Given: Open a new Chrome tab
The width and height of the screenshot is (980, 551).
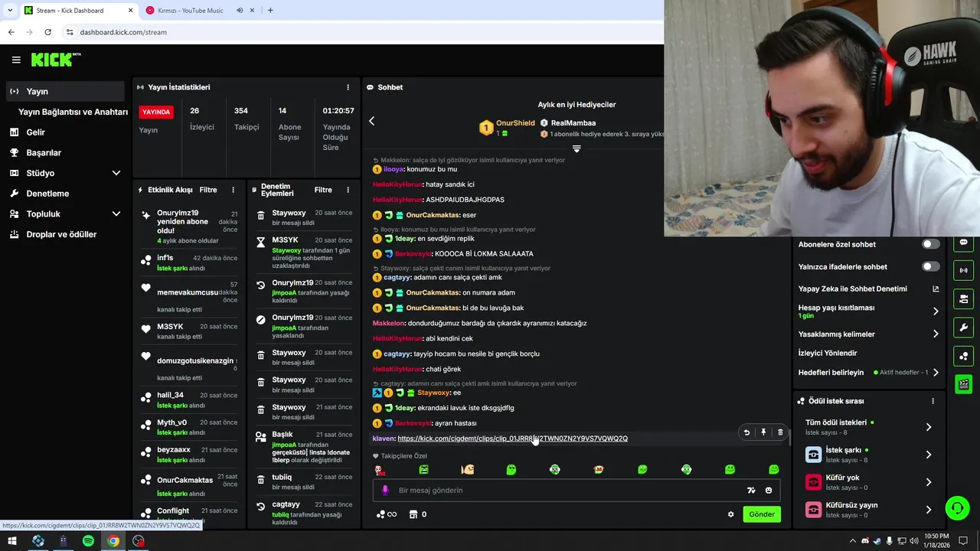Looking at the screenshot, I should click(270, 10).
